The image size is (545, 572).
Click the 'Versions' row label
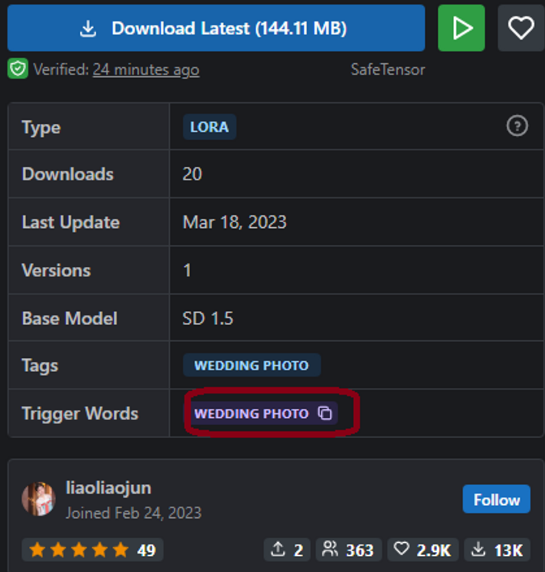tap(56, 270)
